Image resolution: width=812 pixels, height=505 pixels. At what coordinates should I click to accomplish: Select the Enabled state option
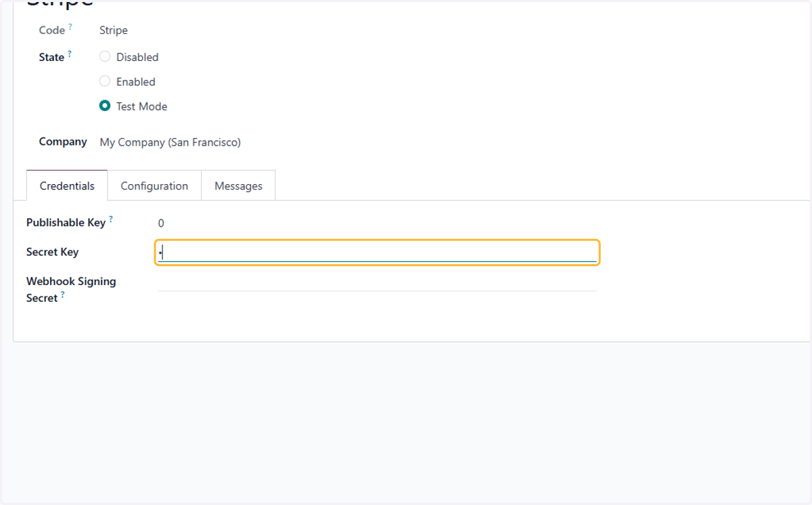(x=105, y=81)
